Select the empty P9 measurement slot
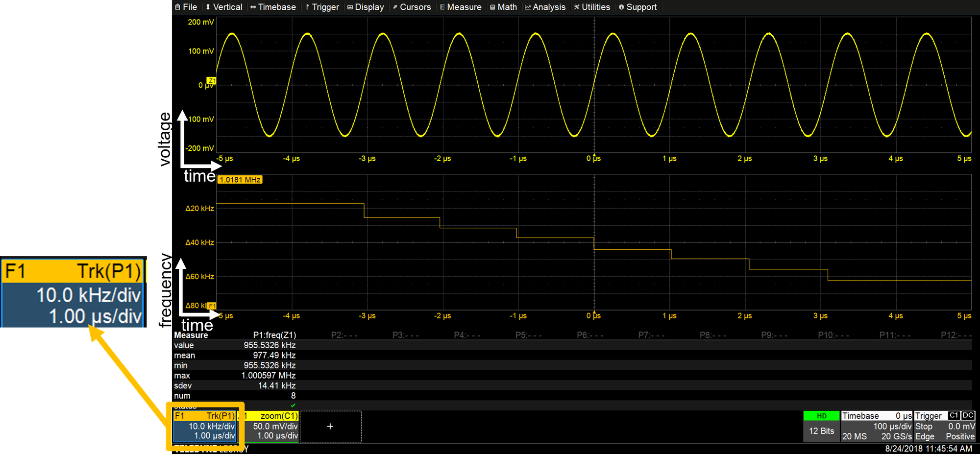This screenshot has height=454, width=980. (775, 335)
